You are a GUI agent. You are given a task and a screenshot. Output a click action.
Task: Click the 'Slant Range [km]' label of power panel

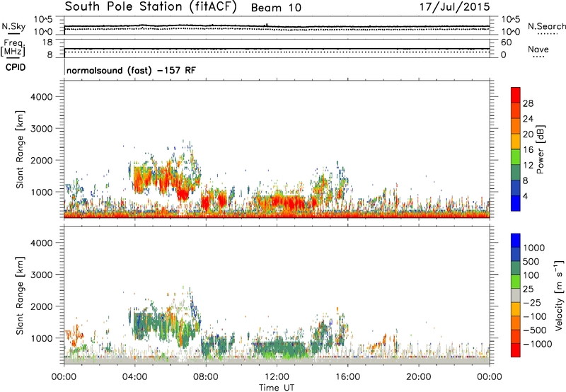point(20,149)
